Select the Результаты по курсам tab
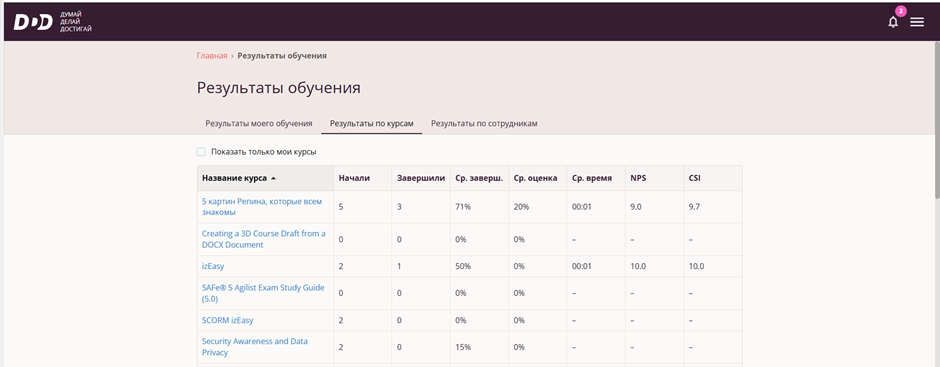 click(372, 124)
